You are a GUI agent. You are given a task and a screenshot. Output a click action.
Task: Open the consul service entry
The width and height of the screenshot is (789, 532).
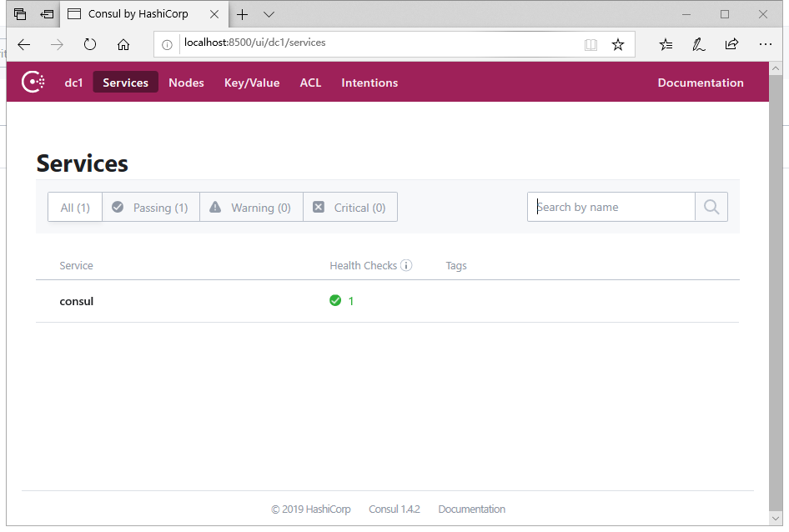(77, 301)
